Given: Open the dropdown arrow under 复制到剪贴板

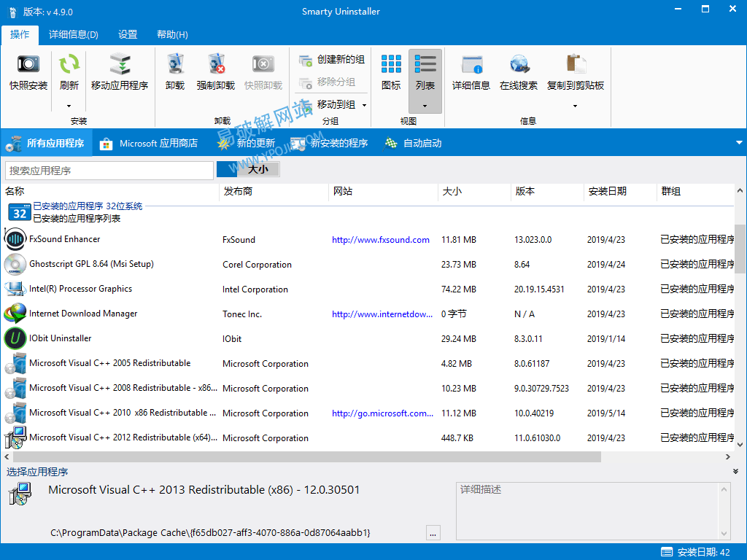Looking at the screenshot, I should tap(574, 106).
